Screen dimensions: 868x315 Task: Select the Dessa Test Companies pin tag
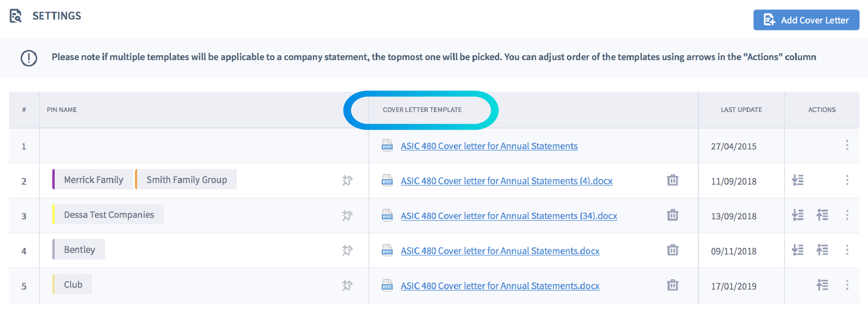(108, 215)
